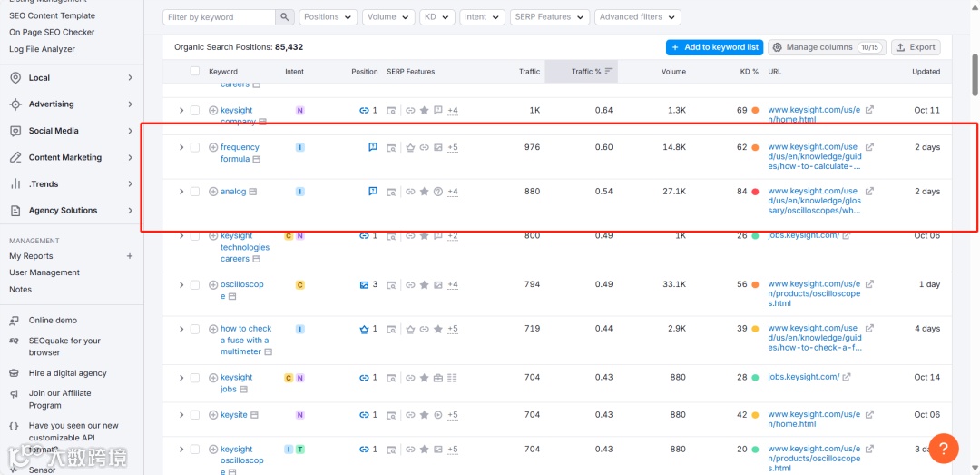Click the +4 SERP features in analog row
980x475 pixels.
[x=453, y=192]
